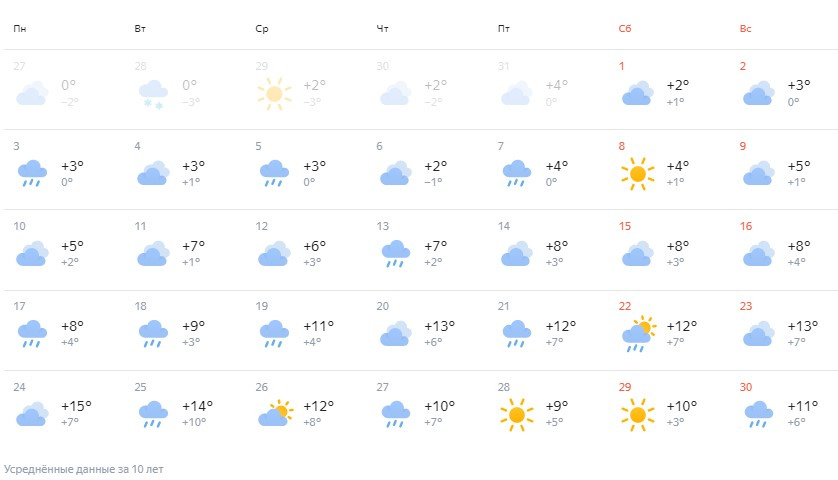This screenshot has height=480, width=838.
Task: Click the +14° temperature on day 25
Action: coord(197,406)
